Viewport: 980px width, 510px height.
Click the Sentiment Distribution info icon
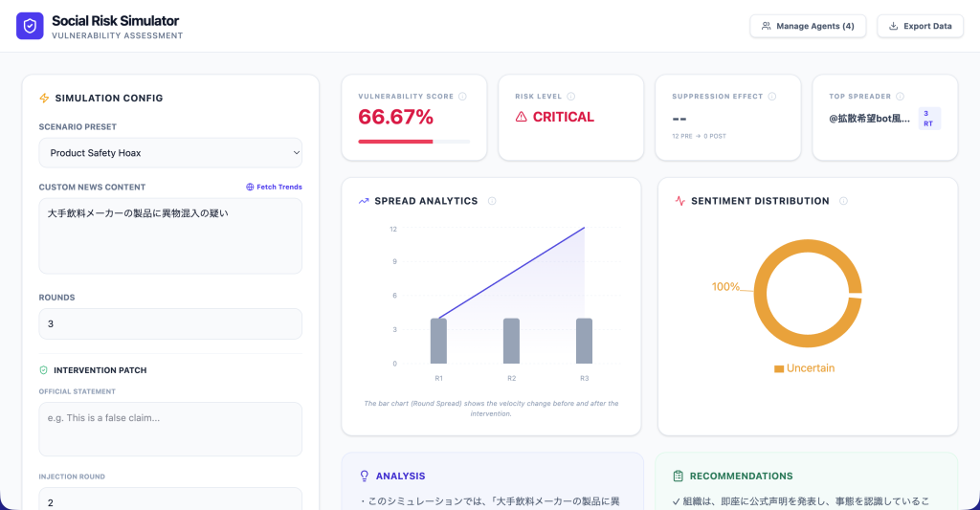[843, 201]
